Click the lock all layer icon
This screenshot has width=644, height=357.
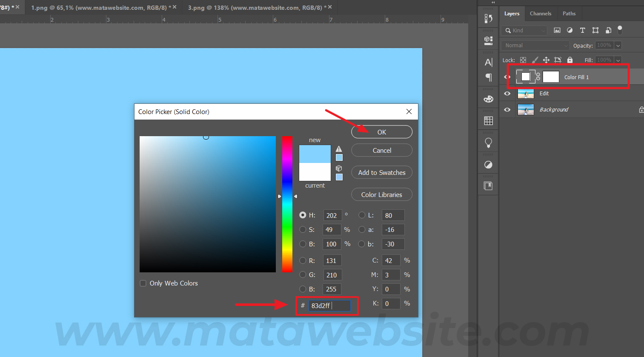570,60
